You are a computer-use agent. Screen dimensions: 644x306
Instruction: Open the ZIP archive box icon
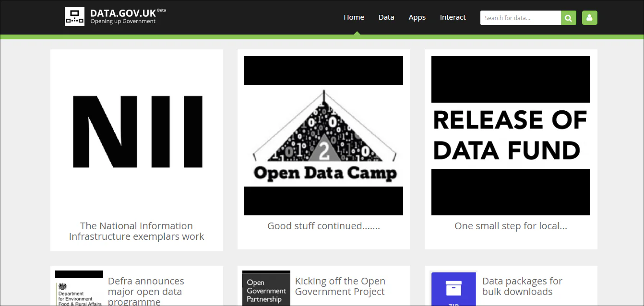453,288
